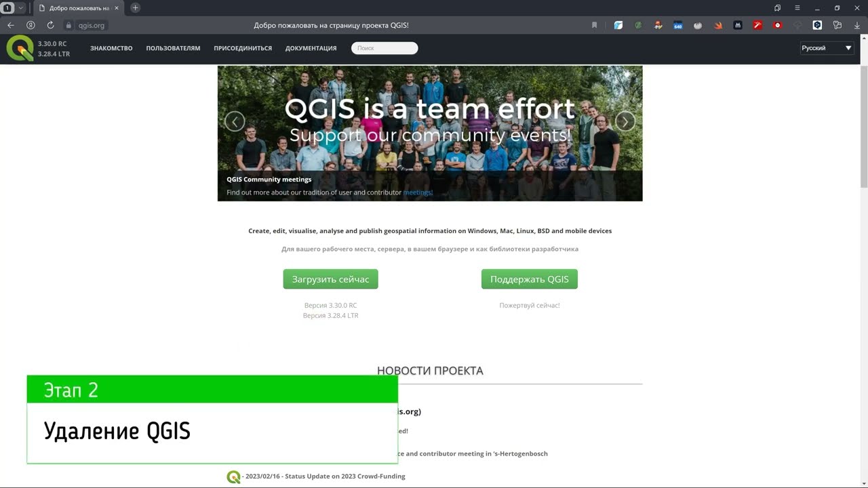Image resolution: width=868 pixels, height=488 pixels.
Task: Open a new tab with plus button
Action: (x=135, y=7)
